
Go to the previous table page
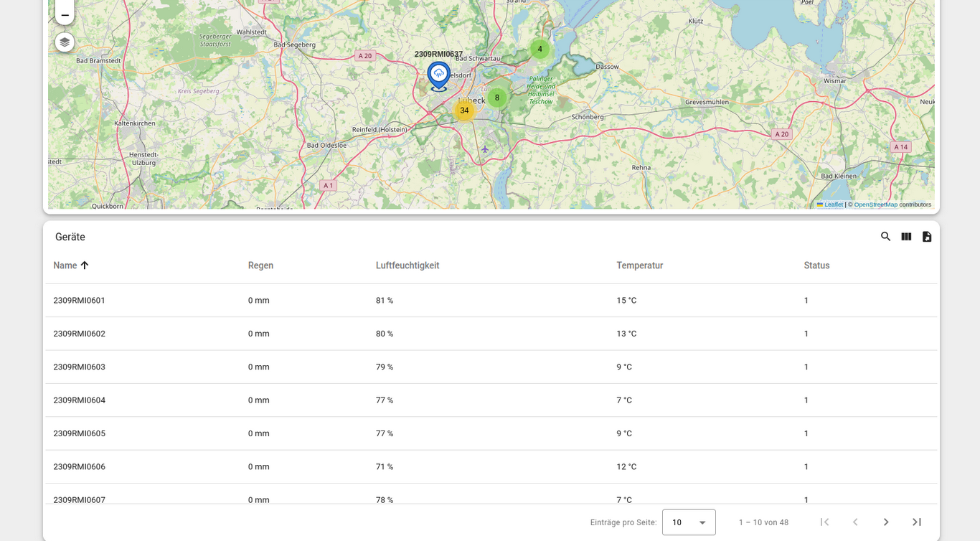pyautogui.click(x=855, y=522)
